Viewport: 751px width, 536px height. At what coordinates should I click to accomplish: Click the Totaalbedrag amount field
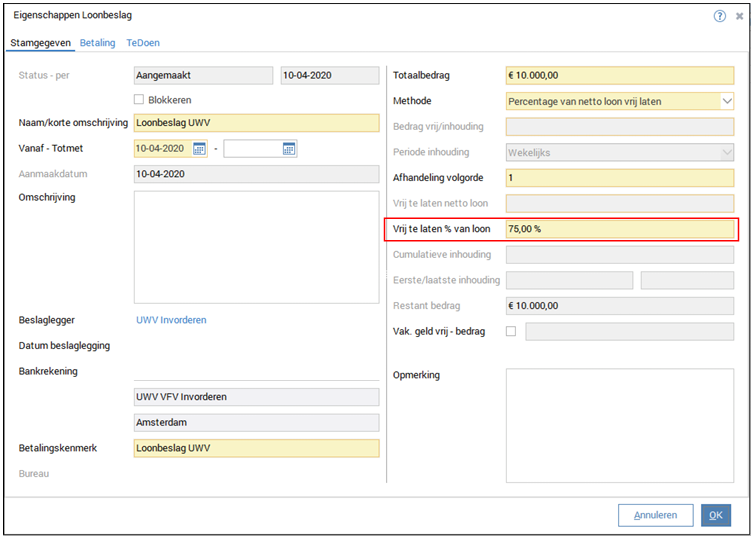620,76
